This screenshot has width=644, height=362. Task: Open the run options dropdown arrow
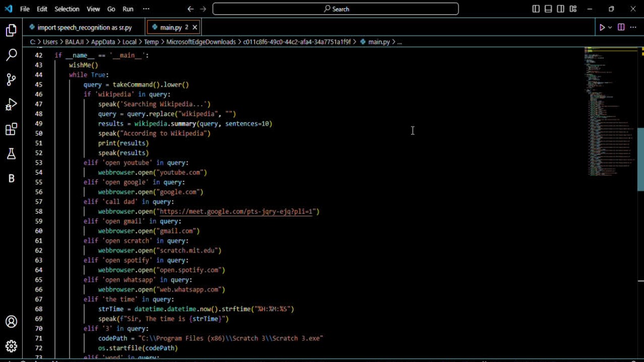pyautogui.click(x=610, y=27)
